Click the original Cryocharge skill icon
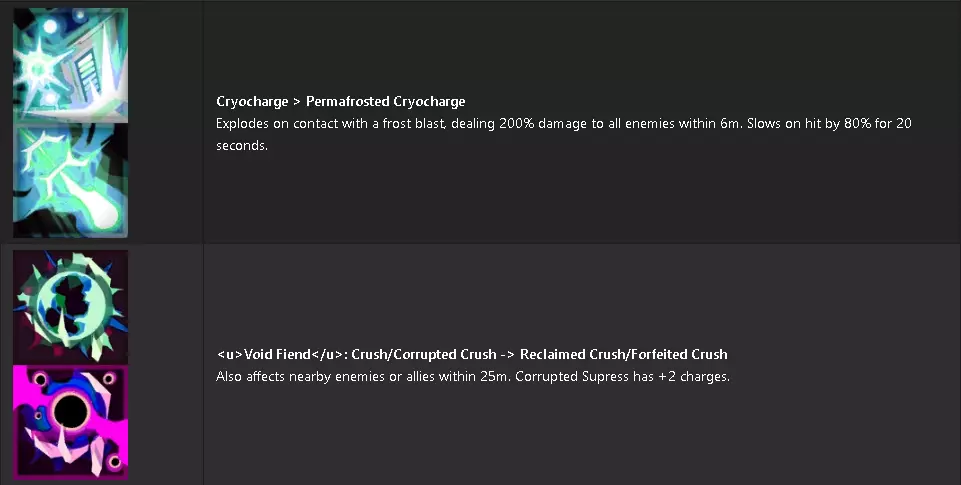 coord(70,65)
